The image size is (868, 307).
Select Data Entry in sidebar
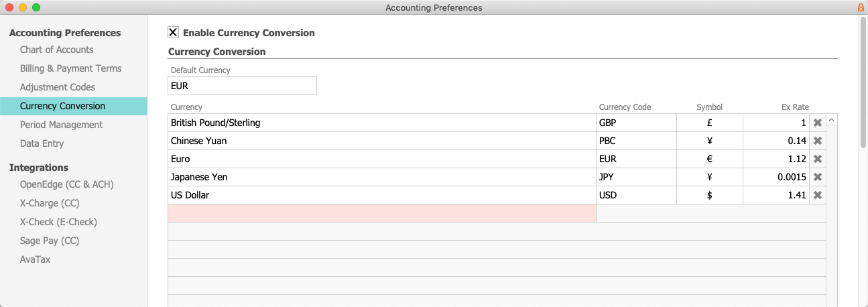point(42,143)
